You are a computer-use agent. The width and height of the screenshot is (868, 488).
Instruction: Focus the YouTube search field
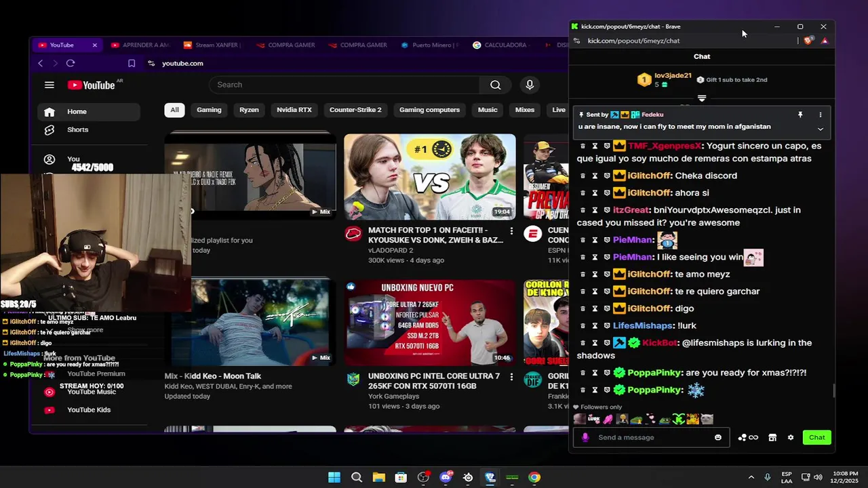point(344,85)
